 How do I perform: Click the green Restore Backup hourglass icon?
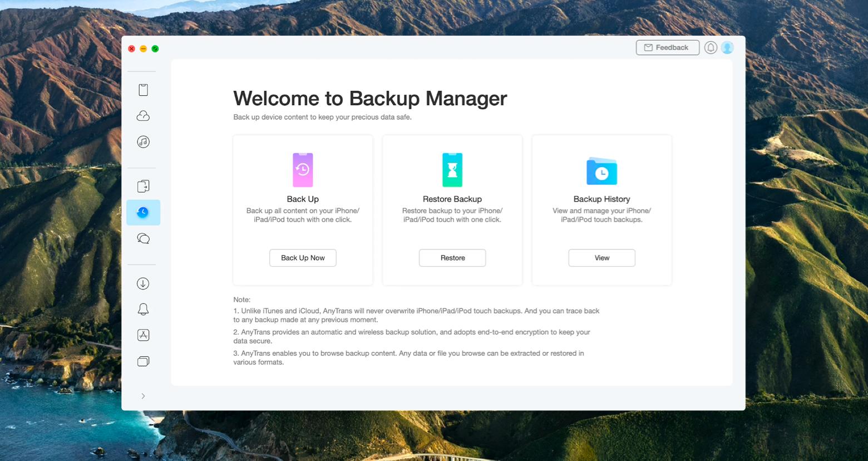click(452, 170)
